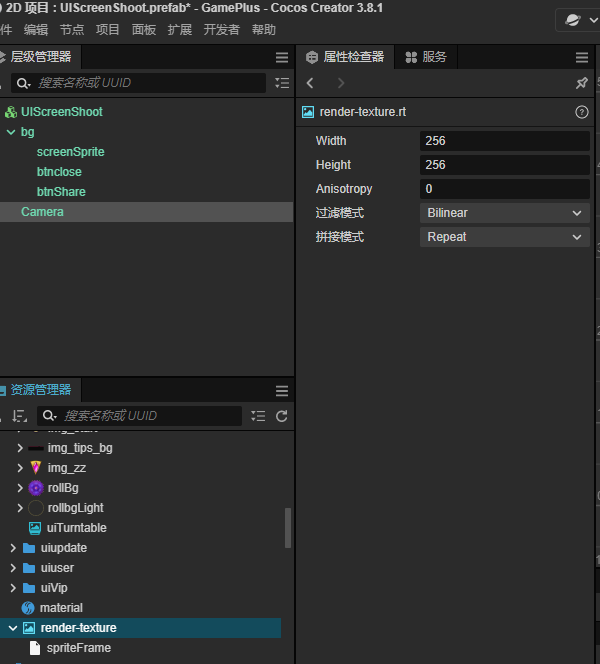Open the 开发者 menu

pyautogui.click(x=222, y=30)
